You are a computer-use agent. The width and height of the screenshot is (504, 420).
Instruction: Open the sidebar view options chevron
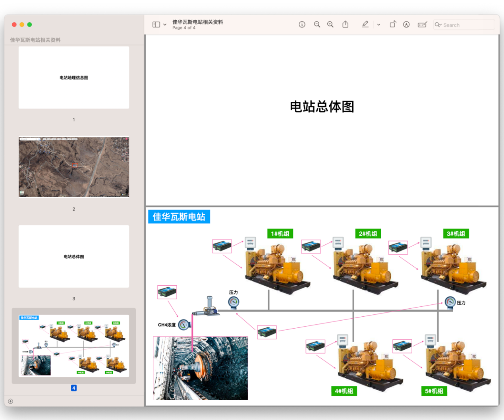click(165, 25)
